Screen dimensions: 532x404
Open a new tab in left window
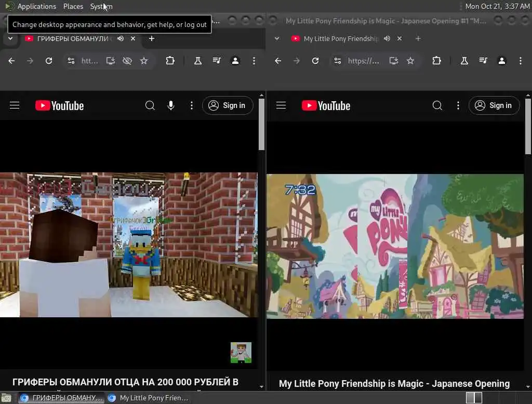click(152, 38)
